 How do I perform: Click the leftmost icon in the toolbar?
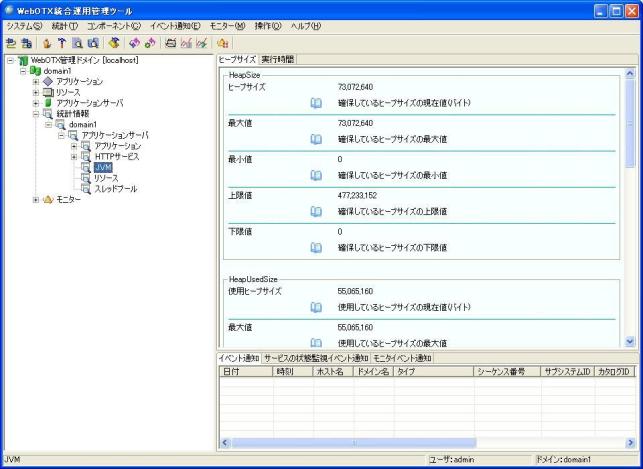point(10,43)
